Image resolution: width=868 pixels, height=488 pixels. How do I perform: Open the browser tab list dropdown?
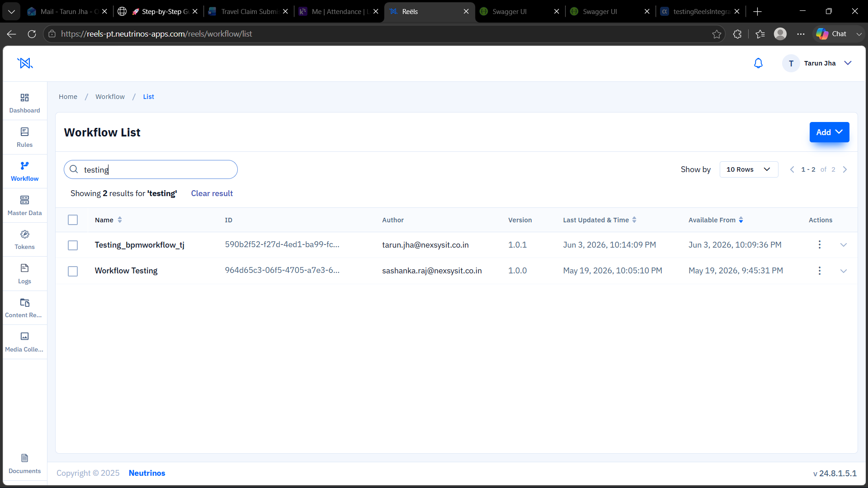(11, 11)
